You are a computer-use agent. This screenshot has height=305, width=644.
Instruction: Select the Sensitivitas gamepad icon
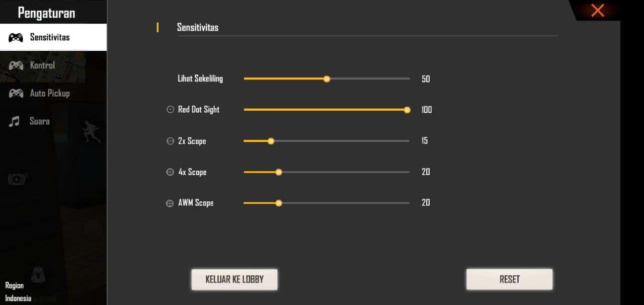[17, 36]
